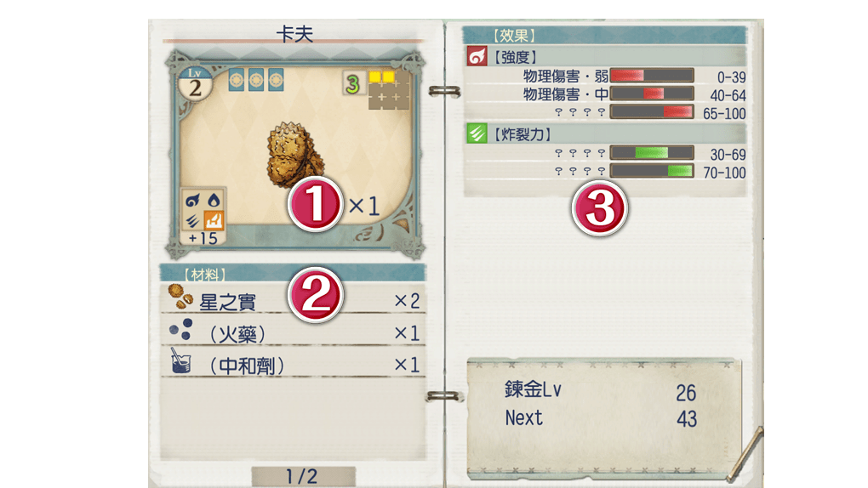Click the green 炸裂力 effect icon
This screenshot has height=488, width=868.
477,133
